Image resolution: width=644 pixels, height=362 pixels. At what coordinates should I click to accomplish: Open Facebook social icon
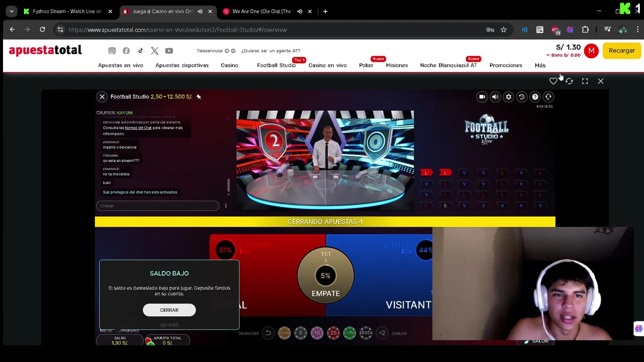point(126,51)
